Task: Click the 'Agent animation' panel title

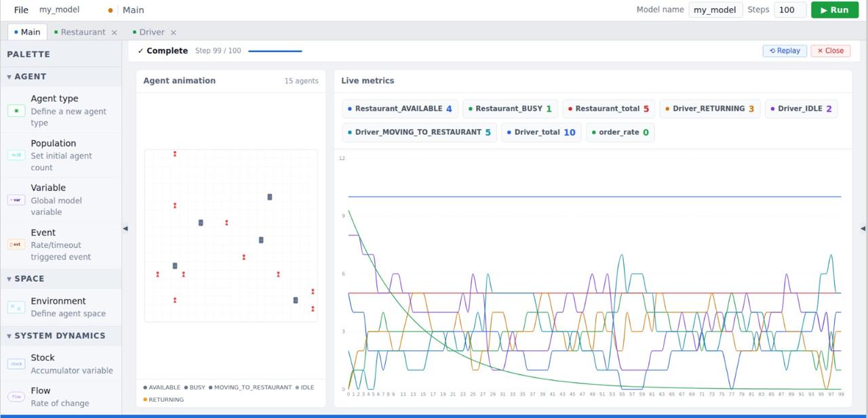Action: [x=180, y=81]
